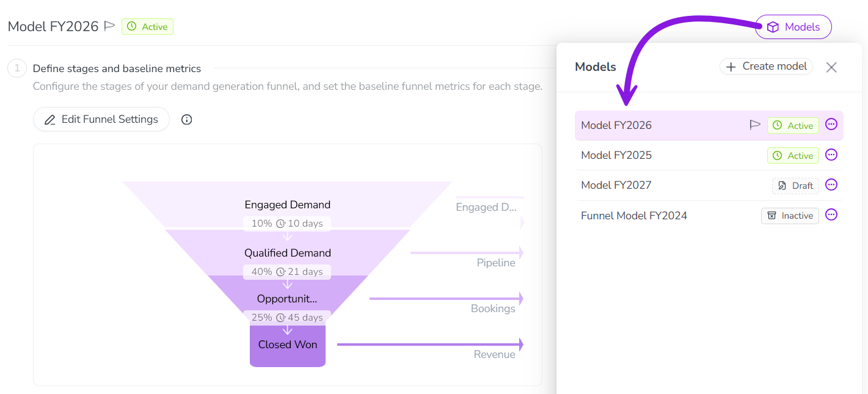Click the Models panel heading
This screenshot has width=868, height=394.
[x=596, y=67]
